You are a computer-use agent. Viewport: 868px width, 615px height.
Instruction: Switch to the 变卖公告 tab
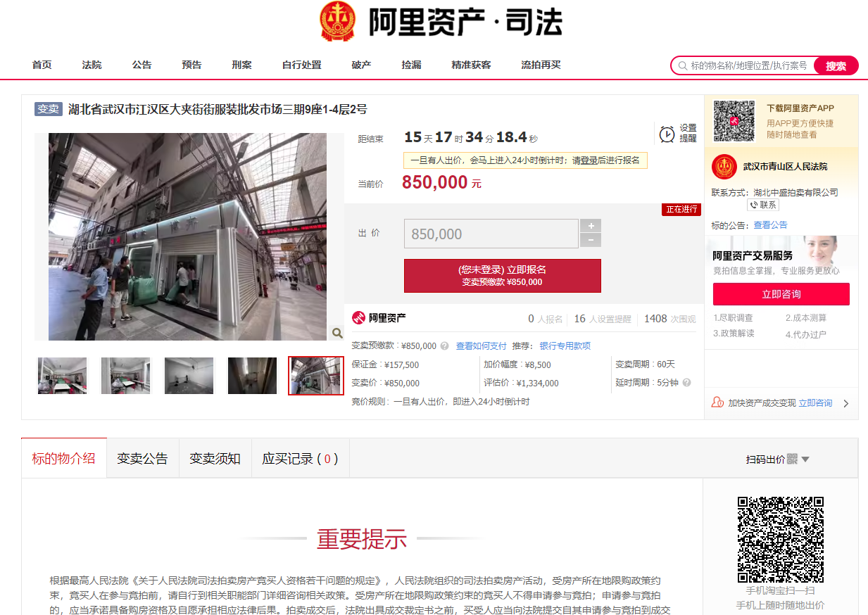(143, 459)
